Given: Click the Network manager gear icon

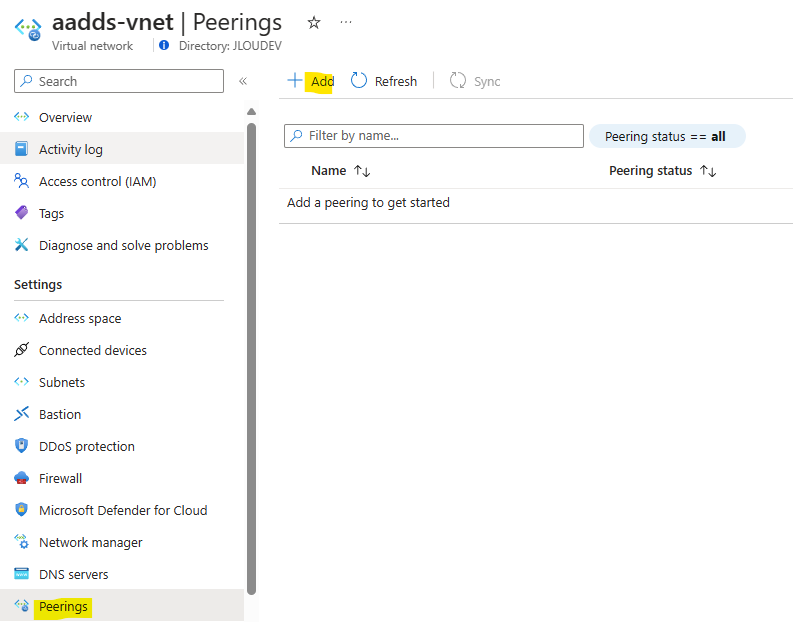Looking at the screenshot, I should point(21,541).
